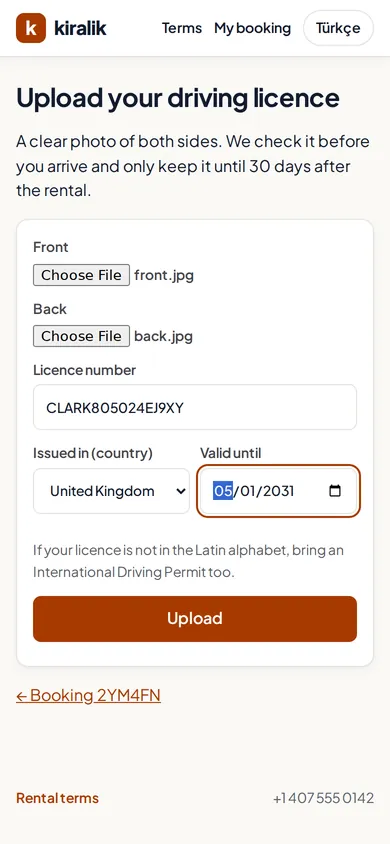Choose File for the Front photo

[x=81, y=275]
